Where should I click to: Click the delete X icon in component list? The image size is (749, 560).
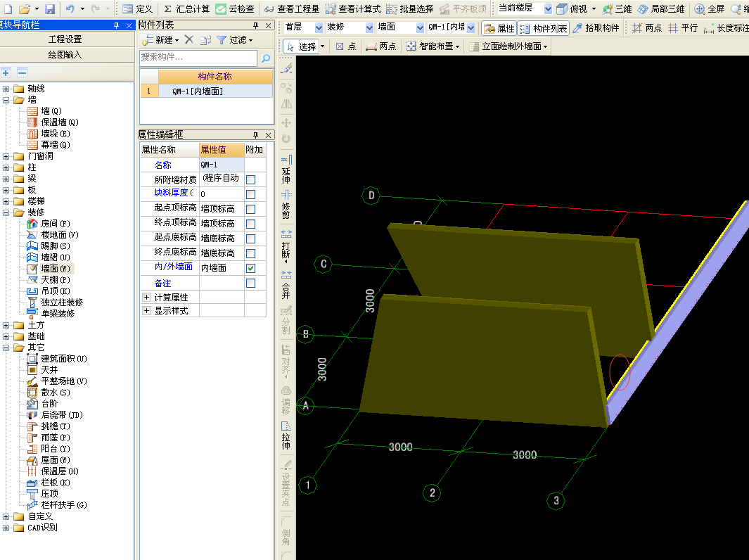(x=189, y=40)
